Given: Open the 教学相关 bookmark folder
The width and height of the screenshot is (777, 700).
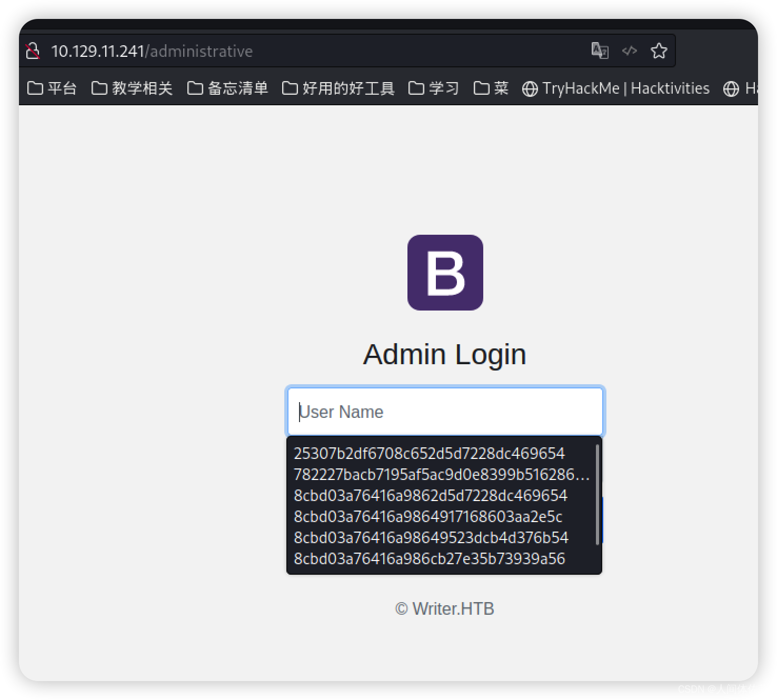Looking at the screenshot, I should (132, 88).
